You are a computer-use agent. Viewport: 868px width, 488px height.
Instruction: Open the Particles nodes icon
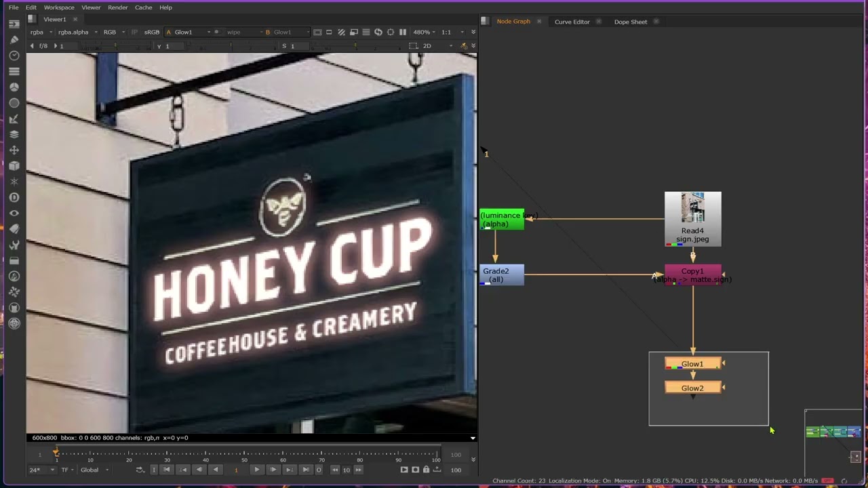tap(14, 182)
